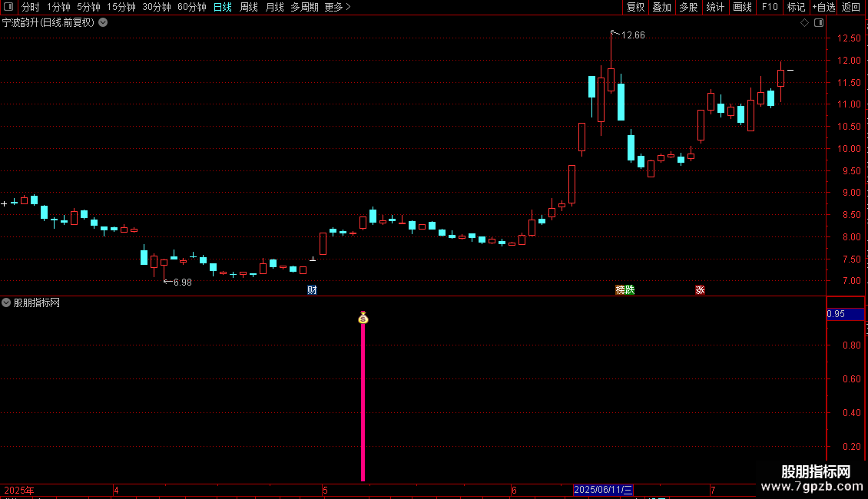Viewport: 868px width, 499px height.
Task: Expand the 更多 periods menu
Action: tap(337, 7)
